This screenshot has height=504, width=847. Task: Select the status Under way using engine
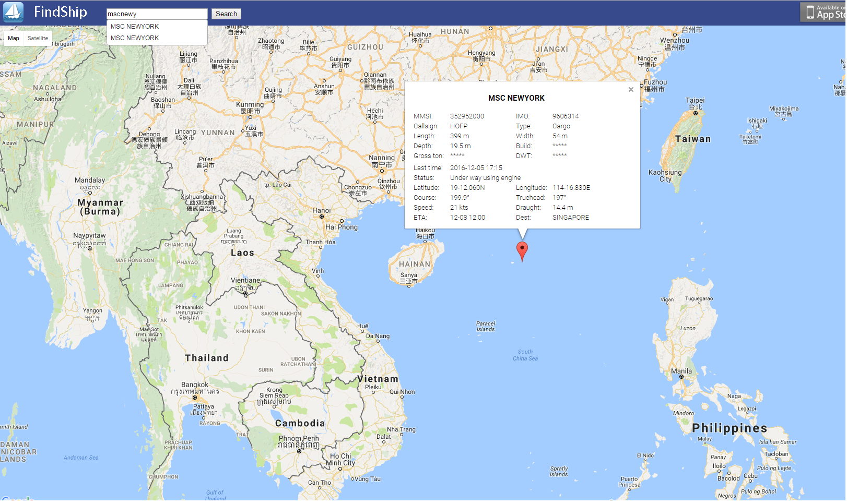click(485, 178)
